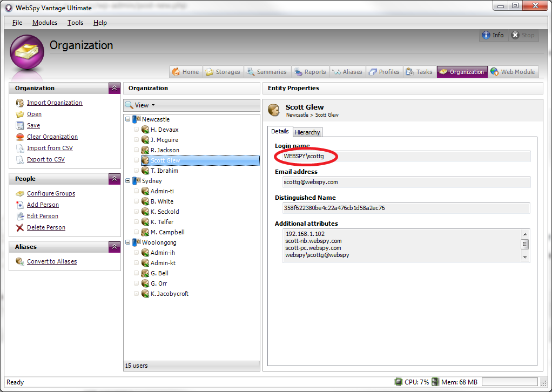552x392 pixels.
Task: Tick the checkbox beside B. White
Action: (136, 201)
